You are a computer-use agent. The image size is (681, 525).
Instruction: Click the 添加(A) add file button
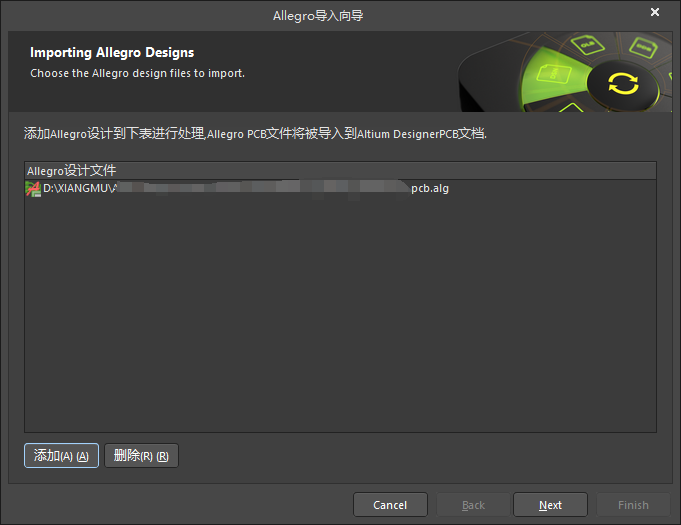61,456
